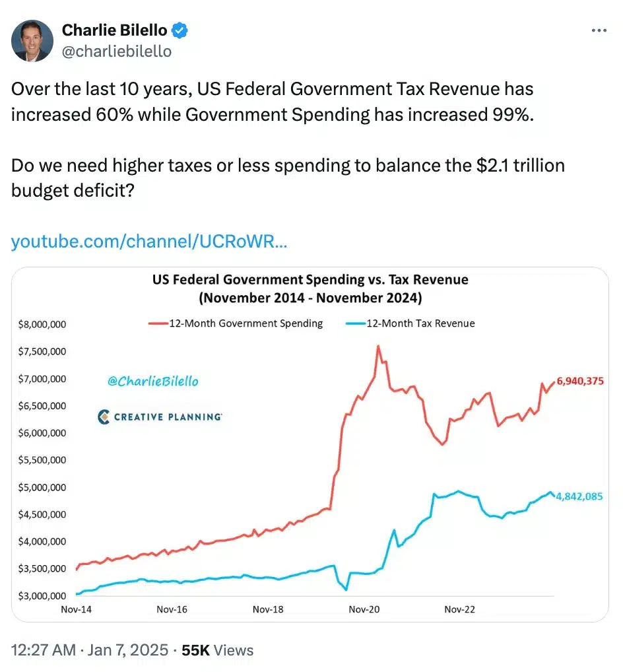Viewport: 623px width, 672px height.
Task: Click the blue verified checkmark badge
Action: 180,30
